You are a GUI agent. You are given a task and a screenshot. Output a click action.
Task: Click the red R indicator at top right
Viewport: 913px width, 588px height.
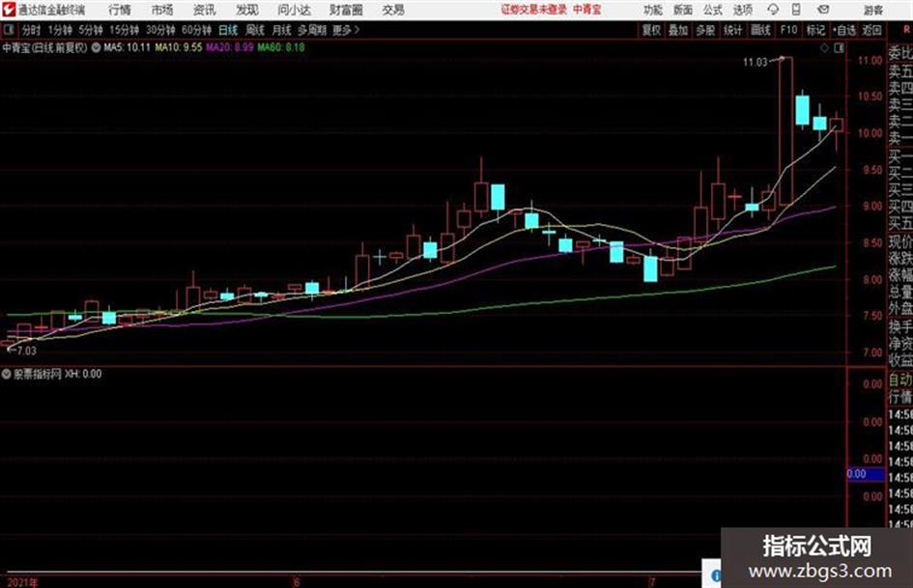906,29
